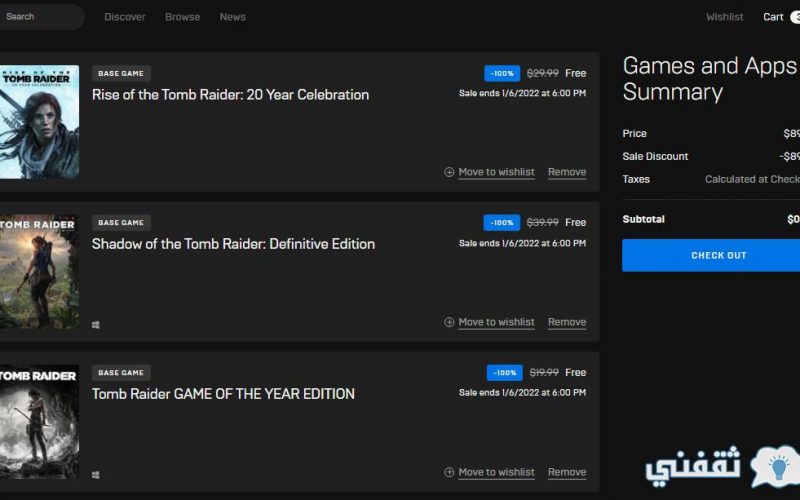800x500 pixels.
Task: Click the Search input field
Action: pyautogui.click(x=41, y=17)
